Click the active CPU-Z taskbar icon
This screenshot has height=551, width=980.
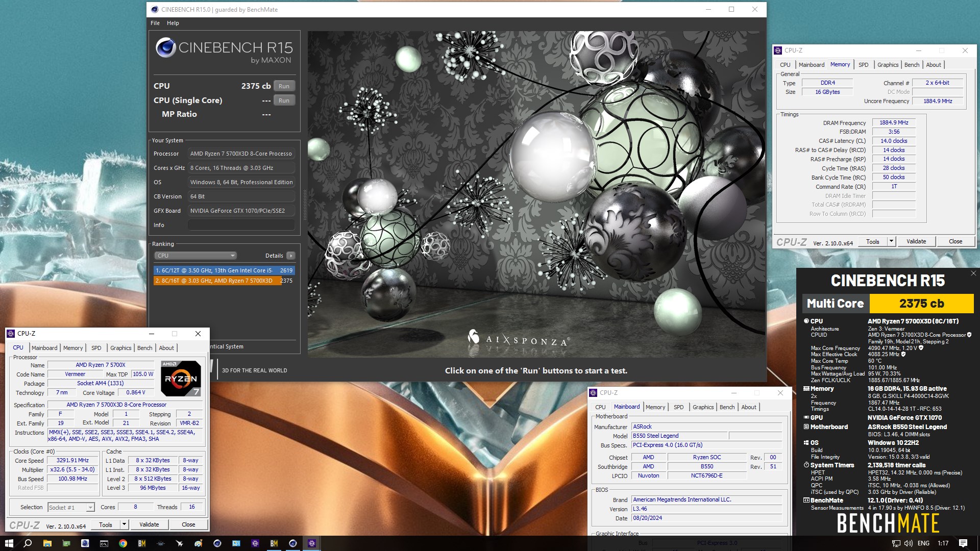[312, 543]
